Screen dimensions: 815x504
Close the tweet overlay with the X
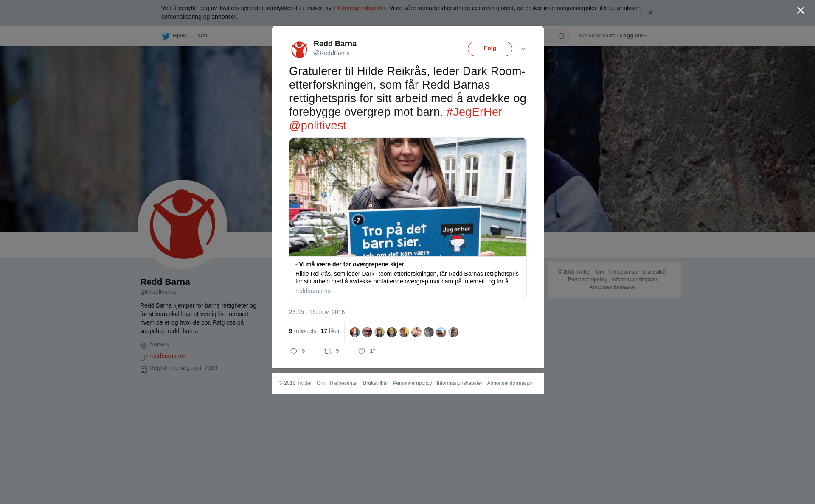coord(801,11)
